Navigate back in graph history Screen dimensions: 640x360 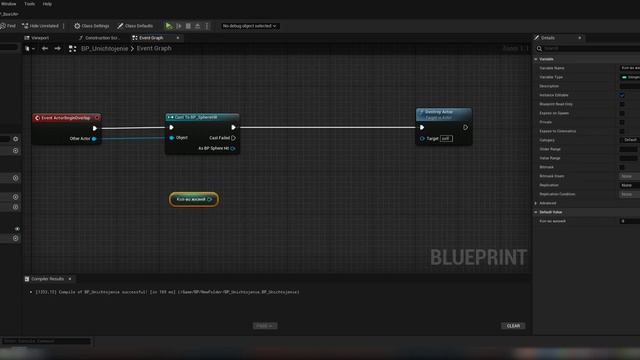click(x=45, y=49)
